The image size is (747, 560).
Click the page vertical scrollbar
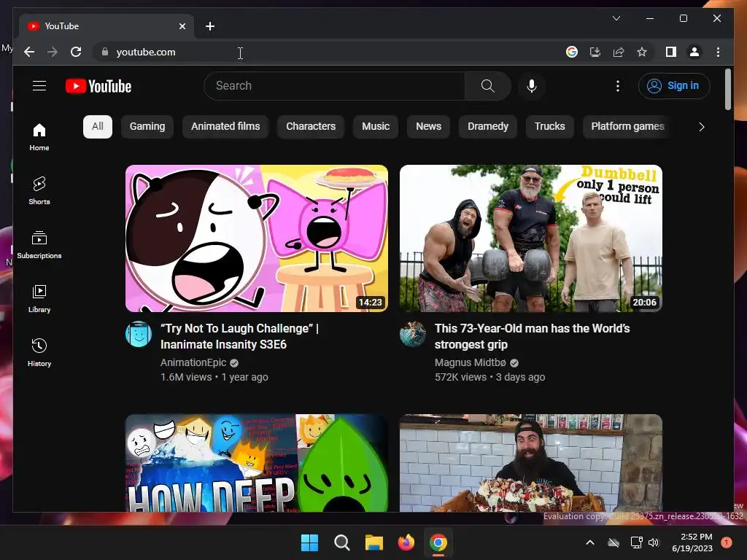coord(727,90)
